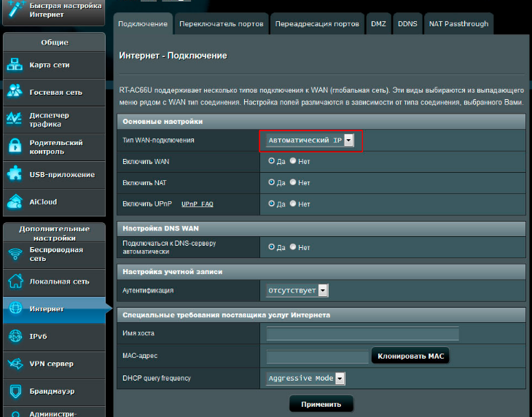The image size is (532, 417).
Task: Open the Карта сети menu label
Action: 50,65
